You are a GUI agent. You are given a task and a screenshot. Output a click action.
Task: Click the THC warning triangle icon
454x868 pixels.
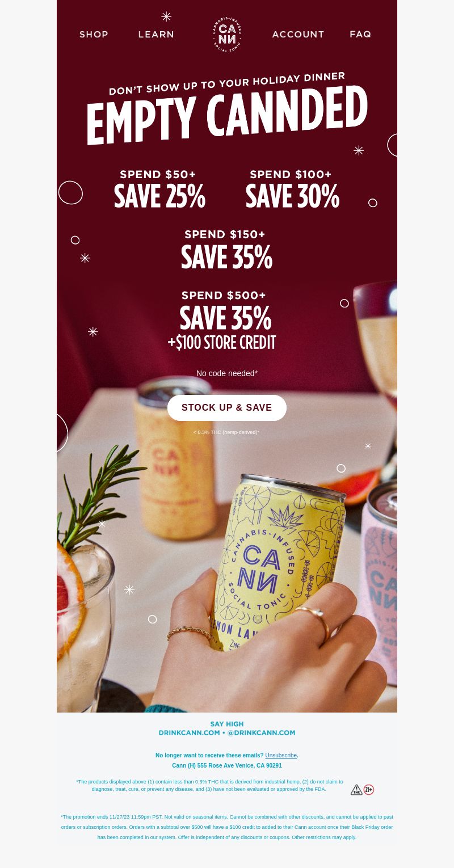[x=356, y=790]
